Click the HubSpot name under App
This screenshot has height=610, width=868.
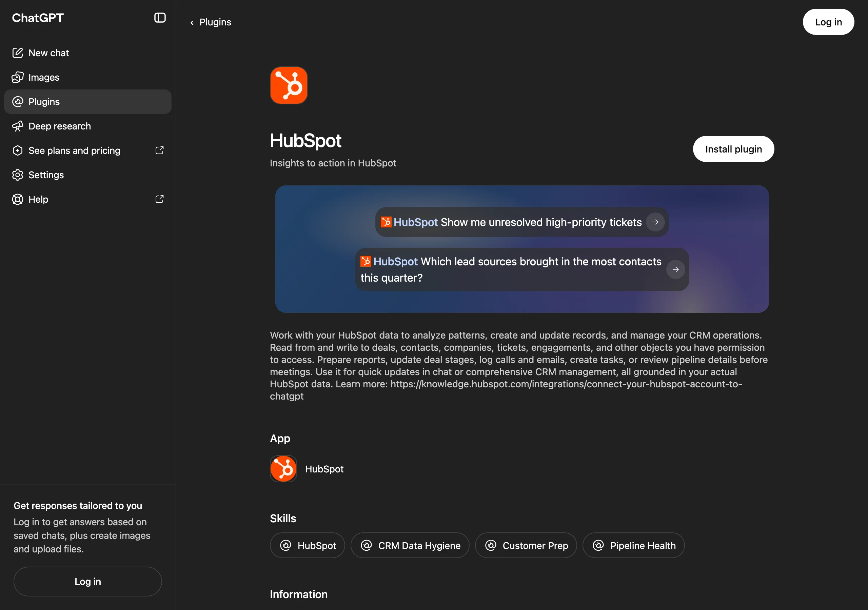pyautogui.click(x=324, y=469)
